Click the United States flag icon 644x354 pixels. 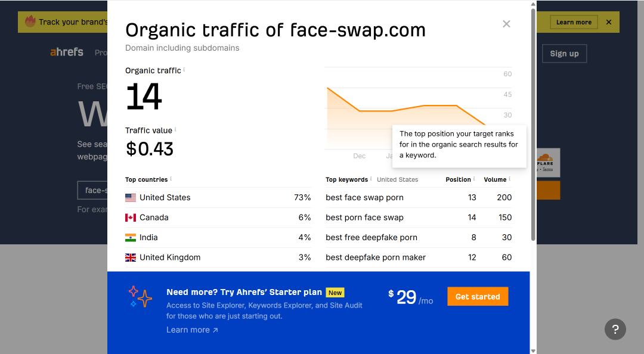pyautogui.click(x=131, y=197)
